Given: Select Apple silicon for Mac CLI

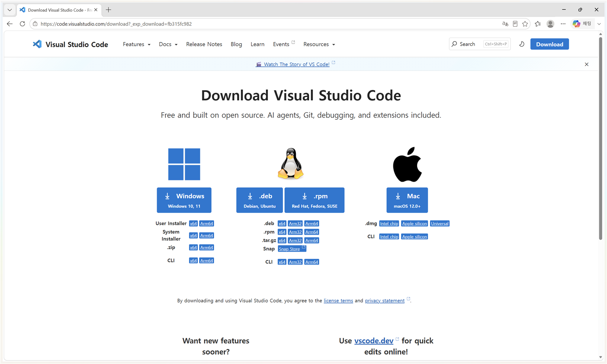Looking at the screenshot, I should click(415, 237).
